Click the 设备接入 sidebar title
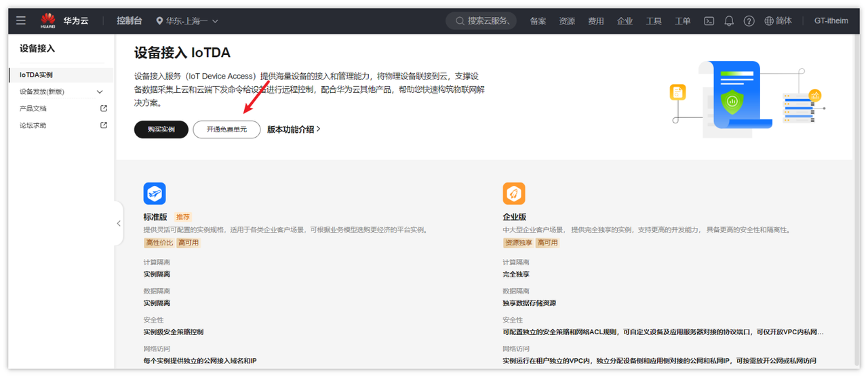 [37, 49]
